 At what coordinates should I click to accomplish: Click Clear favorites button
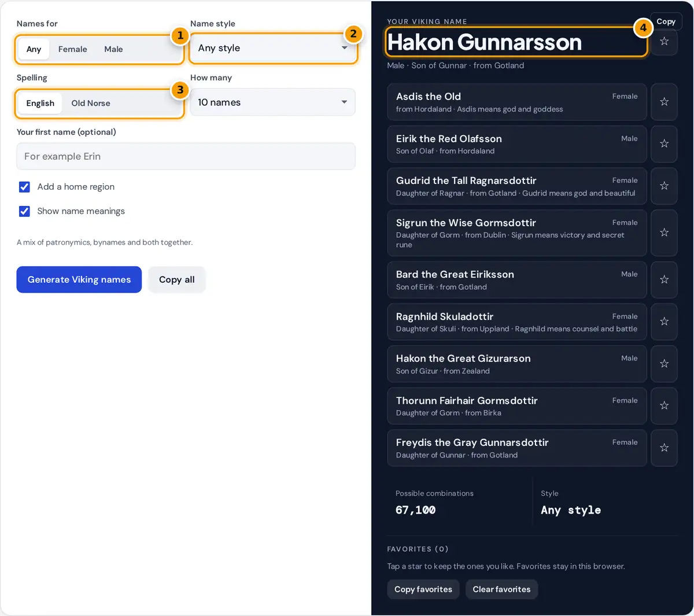pyautogui.click(x=501, y=589)
